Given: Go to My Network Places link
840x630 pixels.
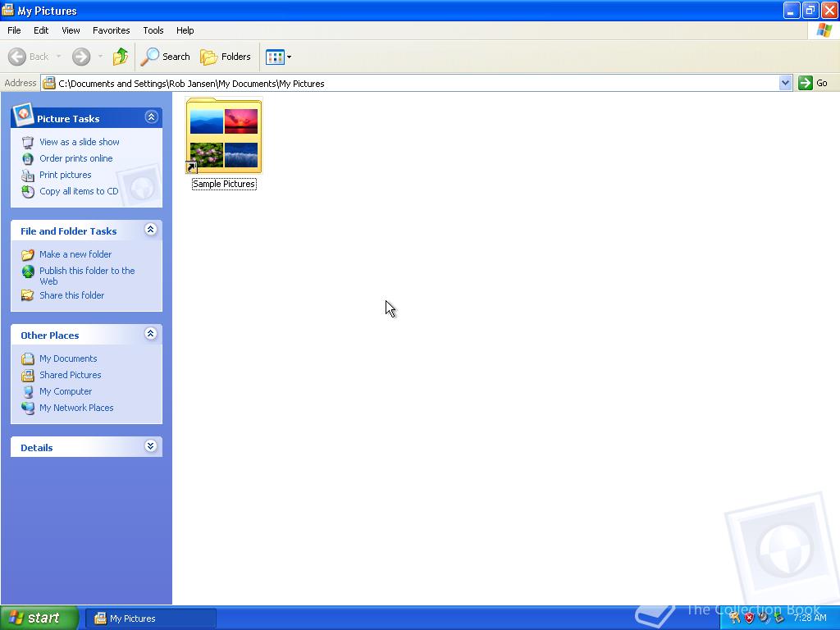Looking at the screenshot, I should (76, 408).
